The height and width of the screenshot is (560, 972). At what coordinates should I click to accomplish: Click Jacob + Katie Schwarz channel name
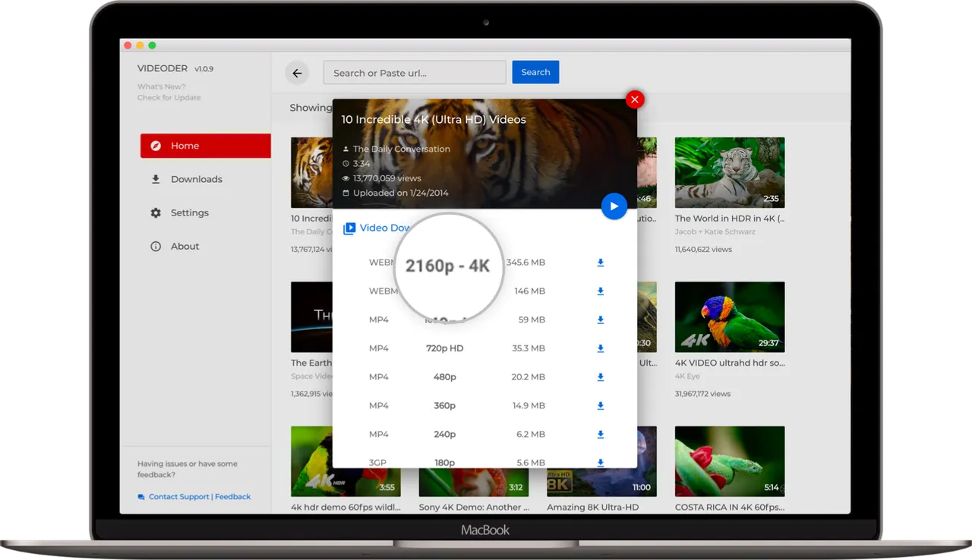[x=715, y=231]
